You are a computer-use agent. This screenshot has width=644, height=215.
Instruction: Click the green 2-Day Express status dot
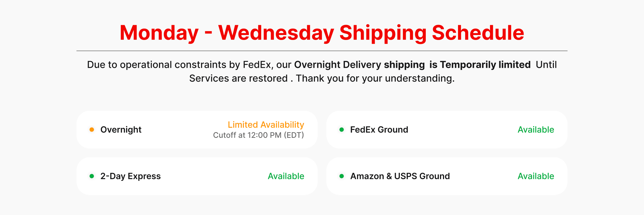click(x=92, y=176)
